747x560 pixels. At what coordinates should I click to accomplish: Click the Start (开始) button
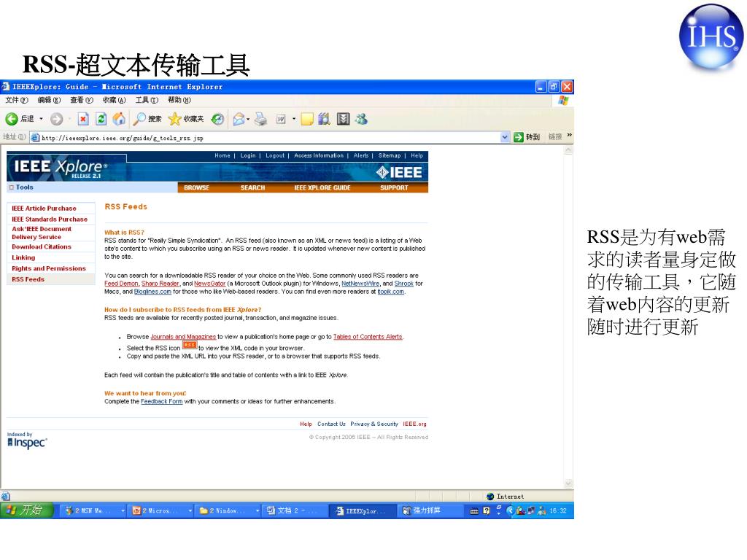(26, 510)
